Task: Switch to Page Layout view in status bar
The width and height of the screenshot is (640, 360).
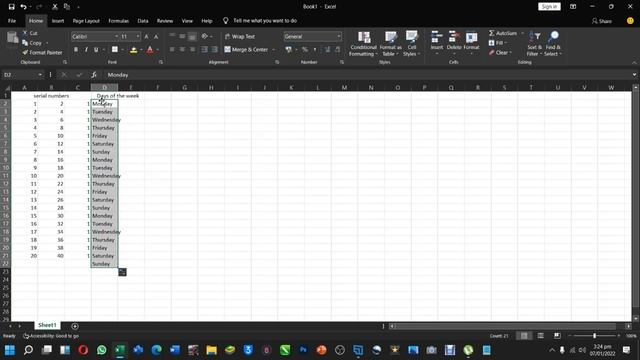Action: tap(541, 336)
